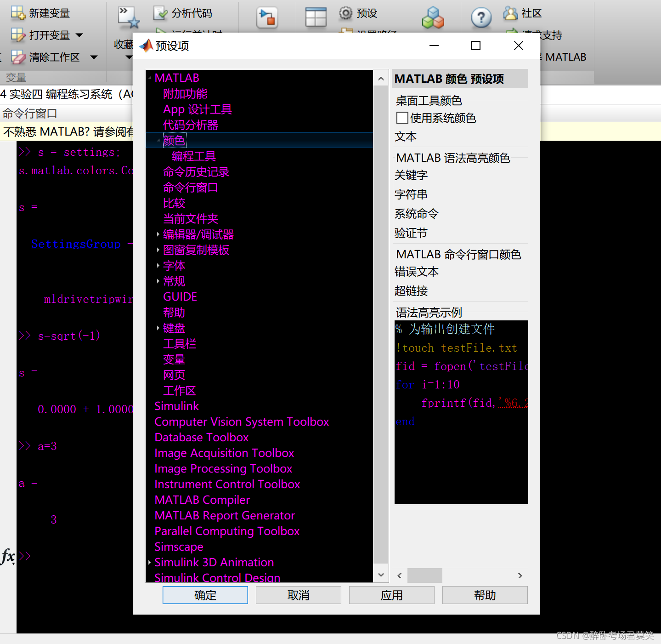The width and height of the screenshot is (661, 644).
Task: Click the Add-Ons colored cubes icon
Action: [x=433, y=17]
